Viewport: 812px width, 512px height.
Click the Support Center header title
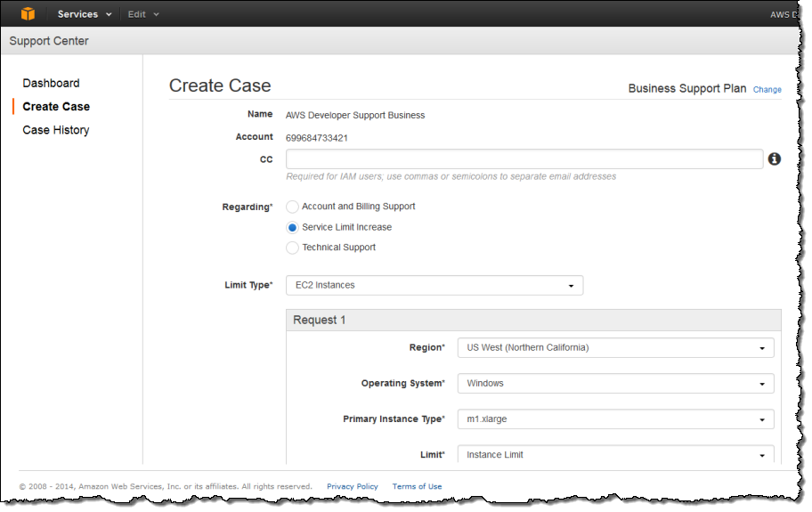pos(49,41)
